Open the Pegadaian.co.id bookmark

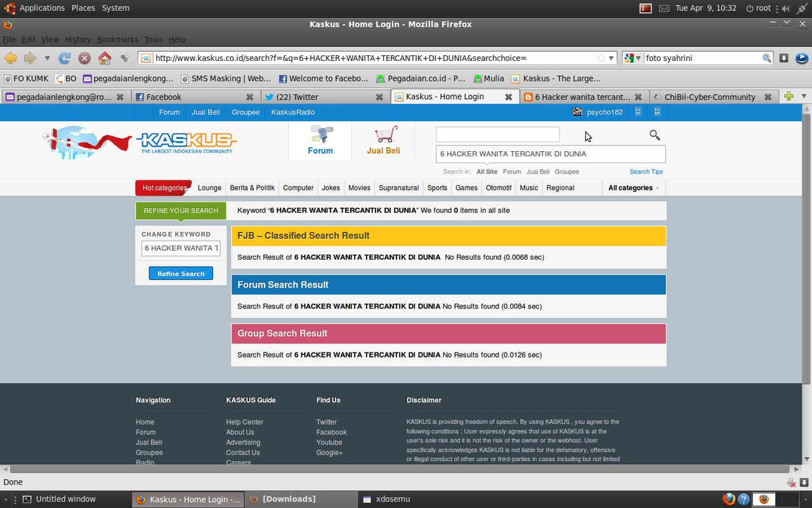pyautogui.click(x=421, y=79)
